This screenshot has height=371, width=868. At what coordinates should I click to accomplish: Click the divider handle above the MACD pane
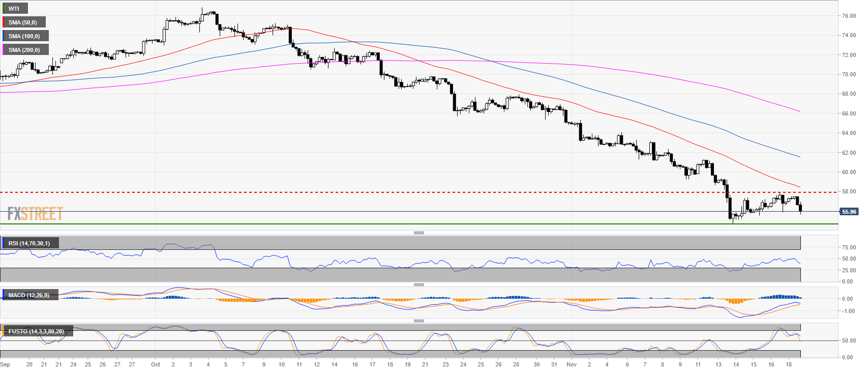tap(418, 284)
